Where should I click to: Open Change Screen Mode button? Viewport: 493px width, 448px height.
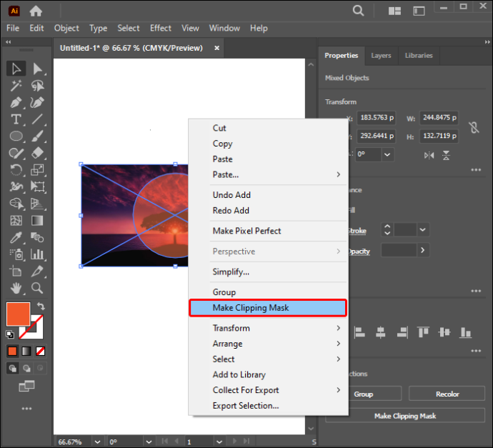(x=26, y=386)
